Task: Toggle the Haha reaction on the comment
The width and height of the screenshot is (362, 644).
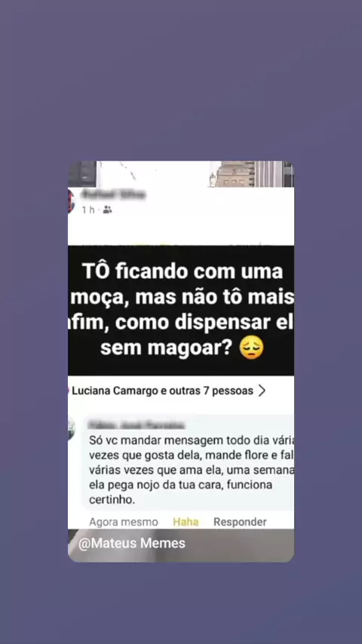Action: 186,522
